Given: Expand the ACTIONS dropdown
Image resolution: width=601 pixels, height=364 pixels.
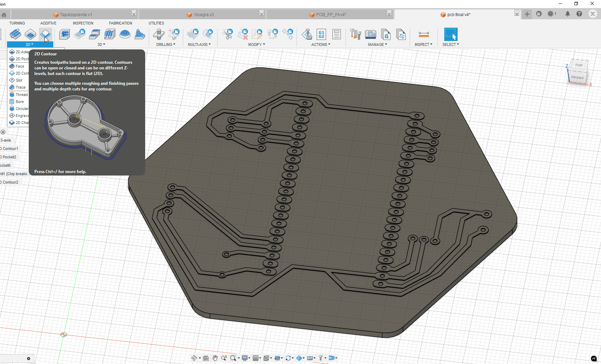Looking at the screenshot, I should (x=321, y=44).
